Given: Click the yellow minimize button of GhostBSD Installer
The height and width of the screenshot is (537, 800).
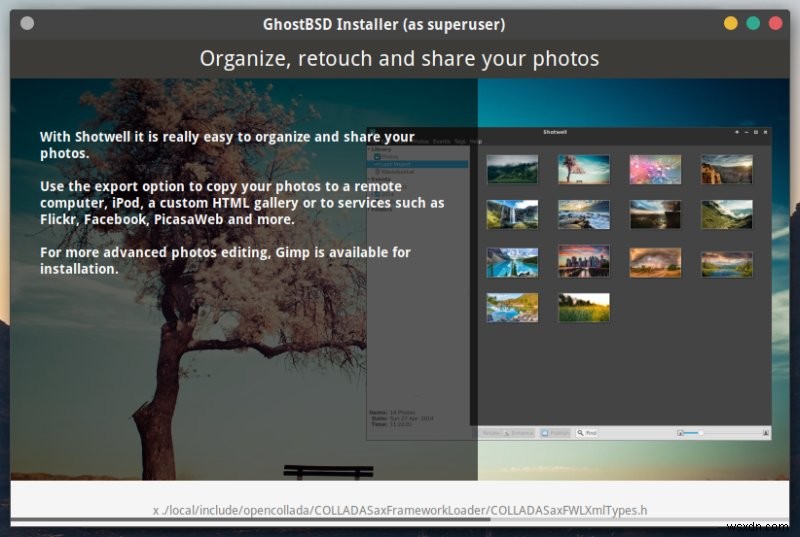Looking at the screenshot, I should 730,23.
